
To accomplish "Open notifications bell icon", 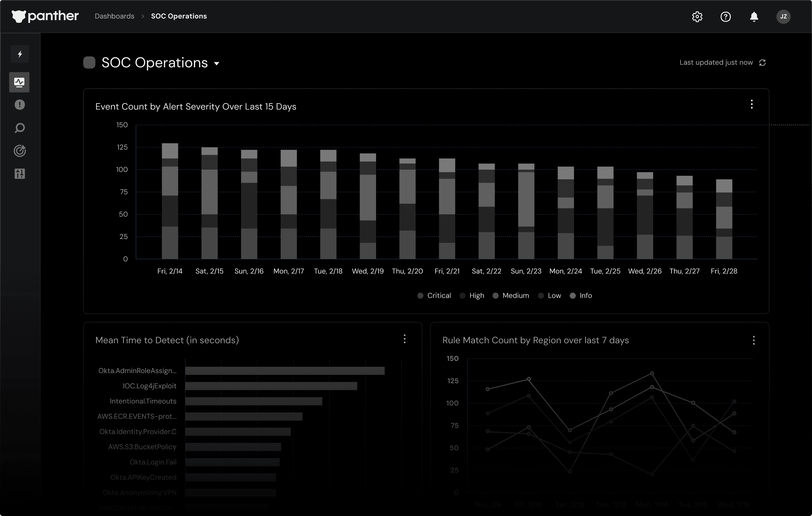I will point(754,16).
